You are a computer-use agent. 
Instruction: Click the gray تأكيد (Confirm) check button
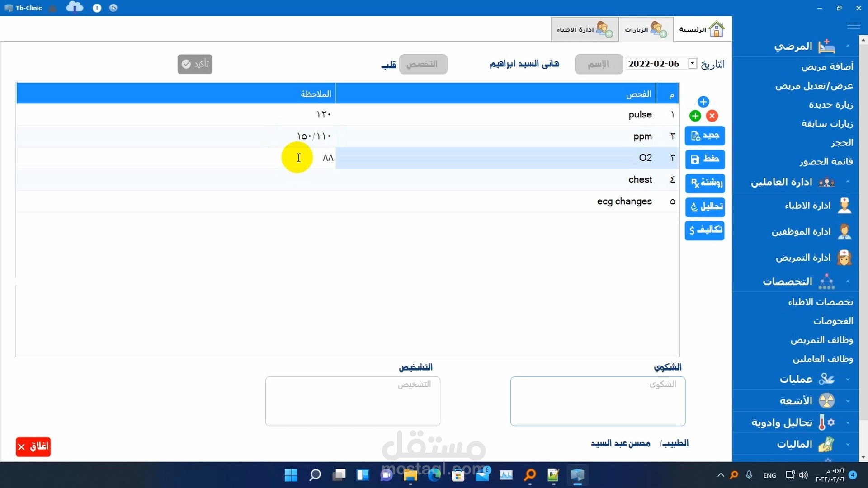click(x=195, y=64)
